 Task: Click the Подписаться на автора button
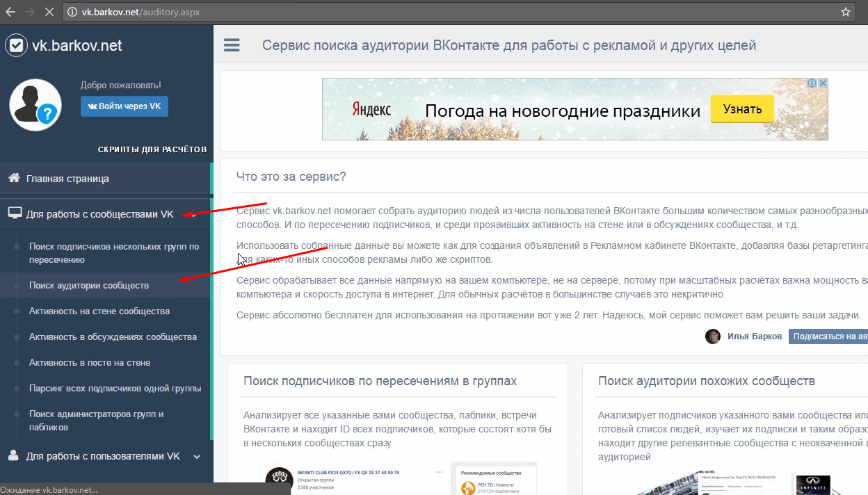(x=828, y=336)
